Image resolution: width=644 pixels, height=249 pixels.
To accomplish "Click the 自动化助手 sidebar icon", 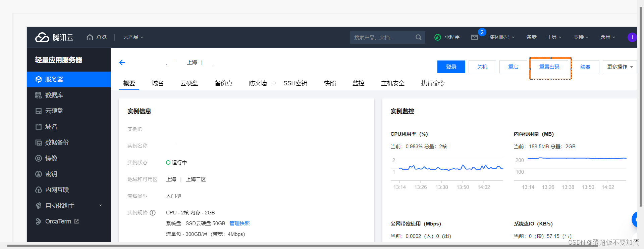I will pyautogui.click(x=39, y=206).
